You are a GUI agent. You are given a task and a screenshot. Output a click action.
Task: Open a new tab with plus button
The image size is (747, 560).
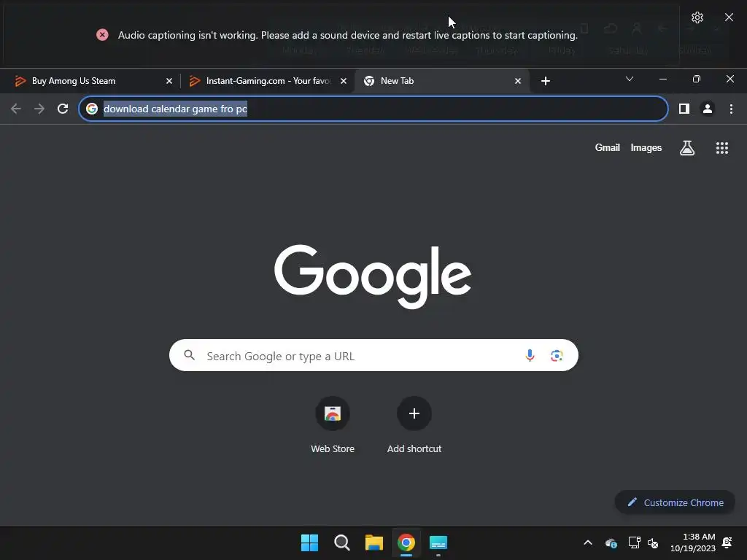[546, 81]
